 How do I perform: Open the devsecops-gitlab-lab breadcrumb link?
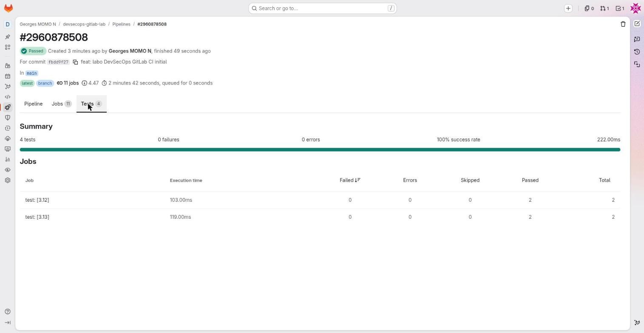[84, 24]
